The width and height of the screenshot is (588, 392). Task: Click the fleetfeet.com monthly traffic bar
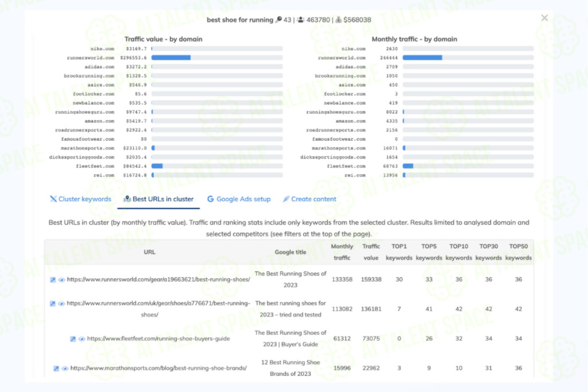coord(468,166)
